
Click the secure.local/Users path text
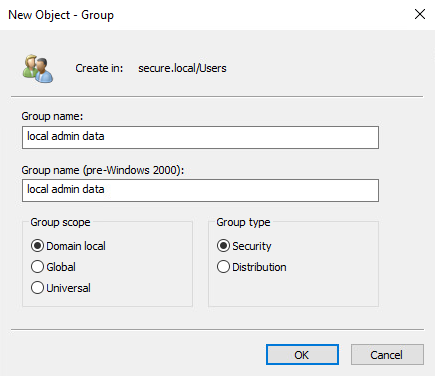pyautogui.click(x=182, y=68)
